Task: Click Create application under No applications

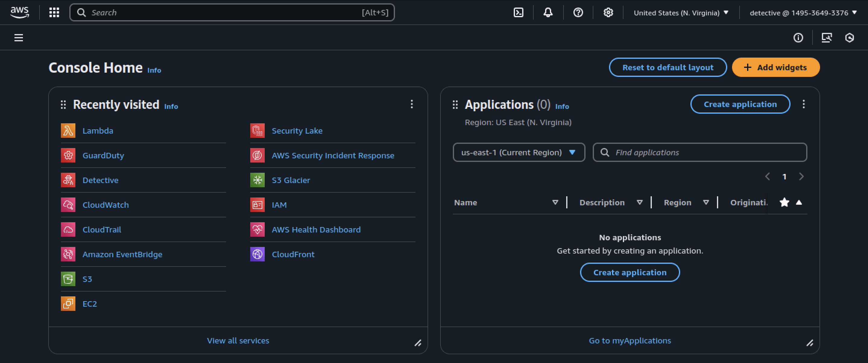Action: coord(630,272)
